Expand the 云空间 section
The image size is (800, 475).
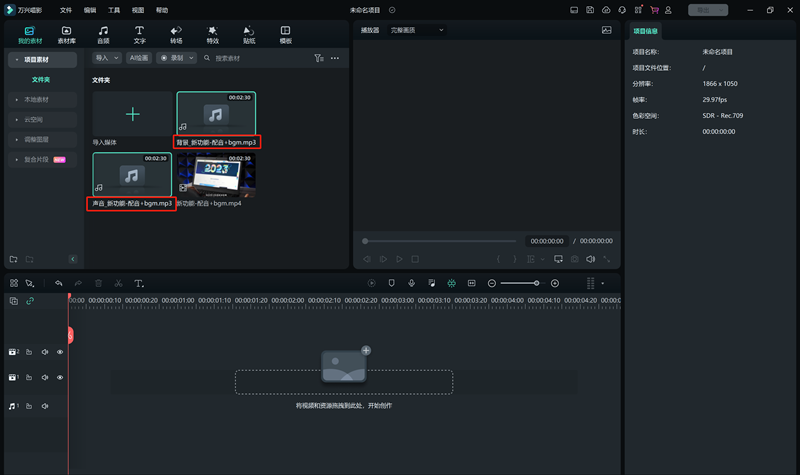click(x=42, y=119)
